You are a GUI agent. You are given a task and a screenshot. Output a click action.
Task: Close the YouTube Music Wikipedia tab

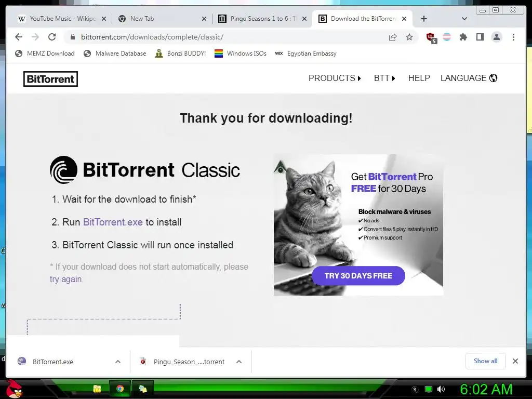(104, 19)
